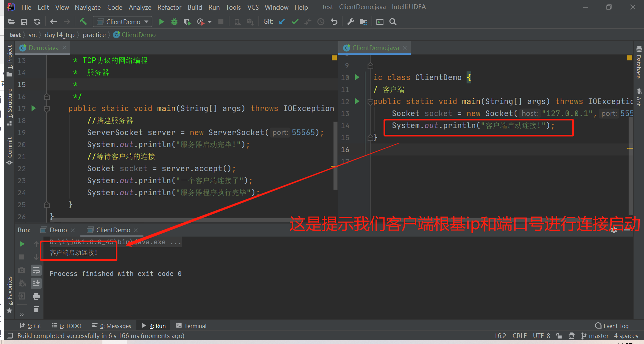
Task: Open the Navigate menu
Action: (x=88, y=7)
